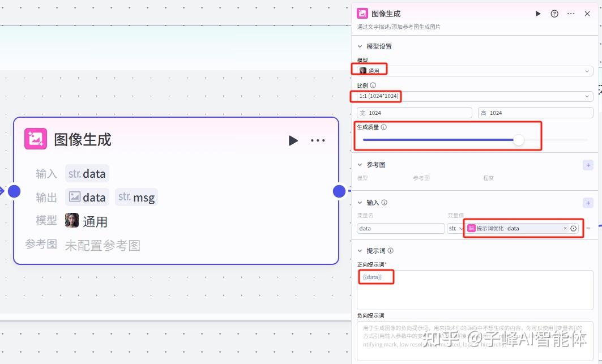The width and height of the screenshot is (602, 364).
Task: Collapse the 参考图 section
Action: click(360, 165)
